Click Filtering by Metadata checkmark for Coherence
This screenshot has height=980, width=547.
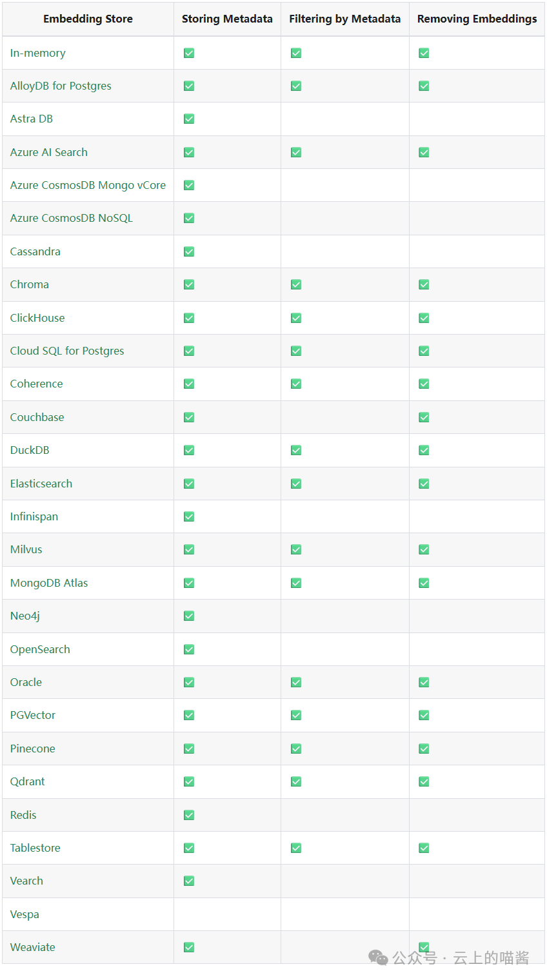click(296, 384)
